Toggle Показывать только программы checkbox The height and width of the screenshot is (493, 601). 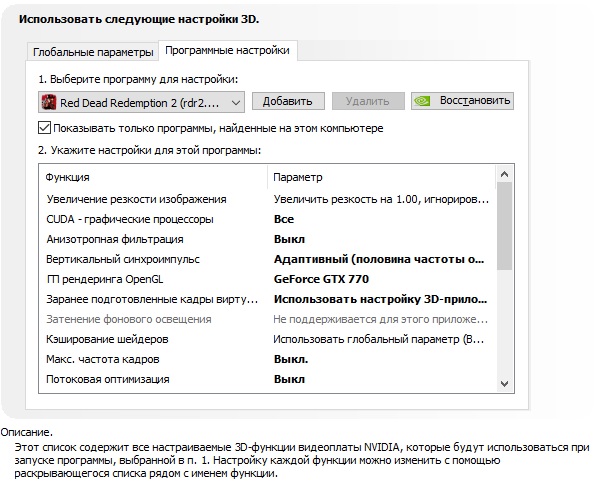45,128
